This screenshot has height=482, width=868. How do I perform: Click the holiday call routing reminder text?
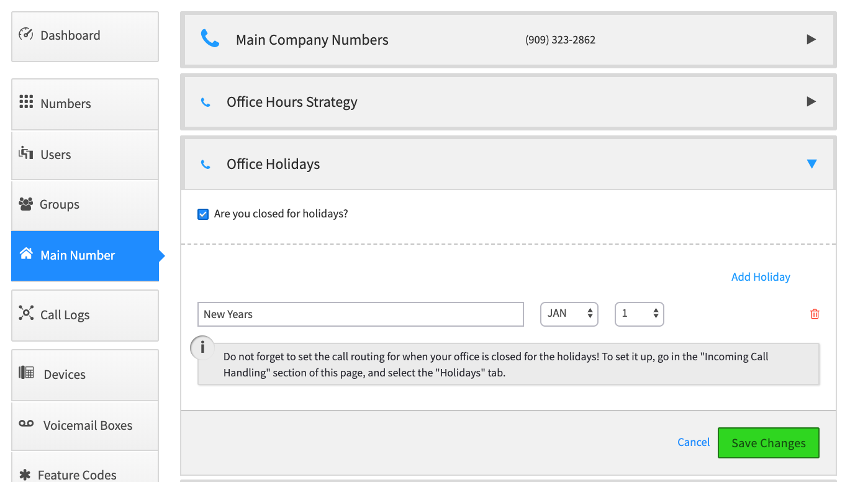pyautogui.click(x=496, y=365)
